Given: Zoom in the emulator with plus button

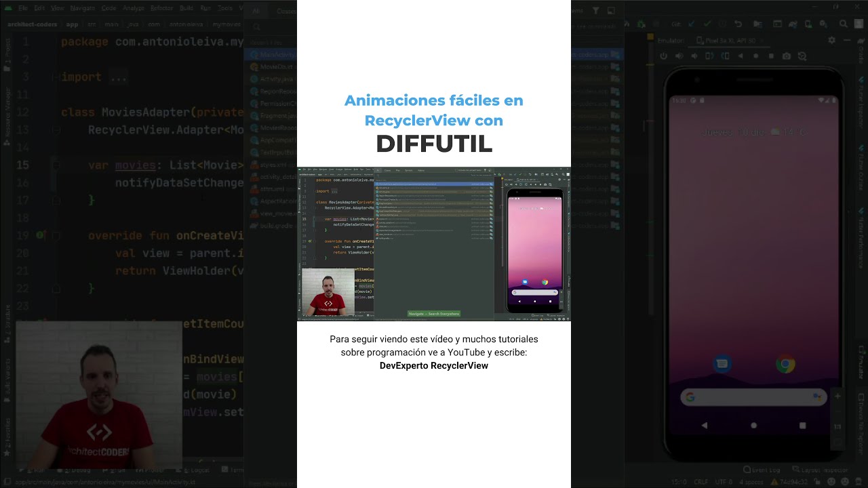Looking at the screenshot, I should coord(837,396).
